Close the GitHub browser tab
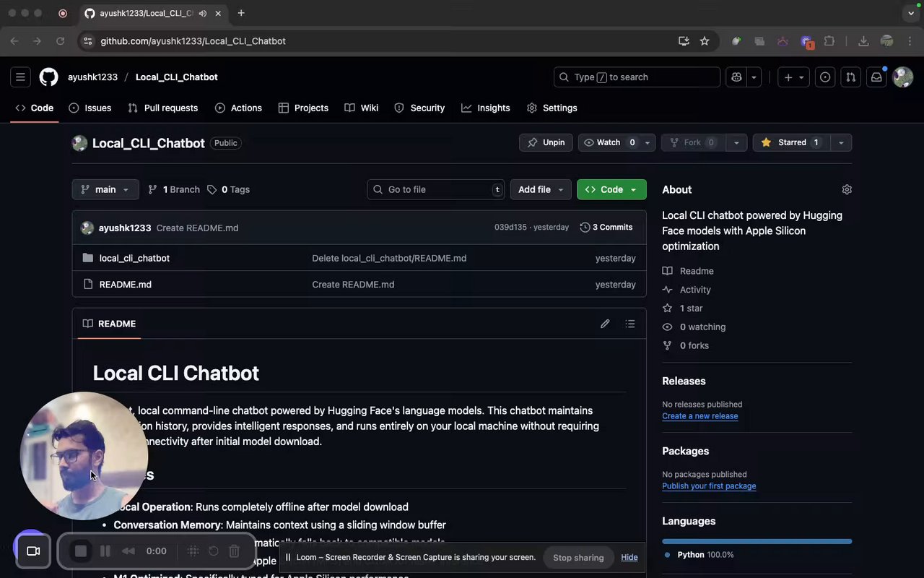Screen dimensions: 924x578 click(x=218, y=13)
